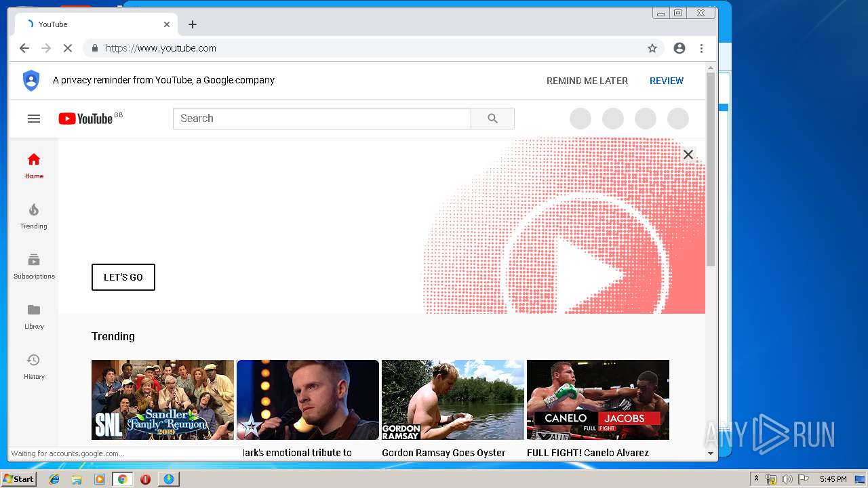Close the YouTube tab
This screenshot has height=488, width=868.
click(x=167, y=24)
